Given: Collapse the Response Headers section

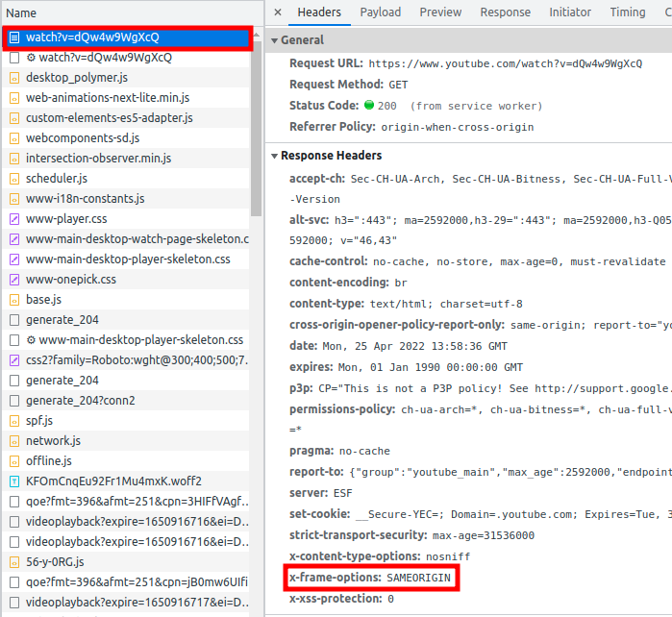Looking at the screenshot, I should [x=274, y=156].
